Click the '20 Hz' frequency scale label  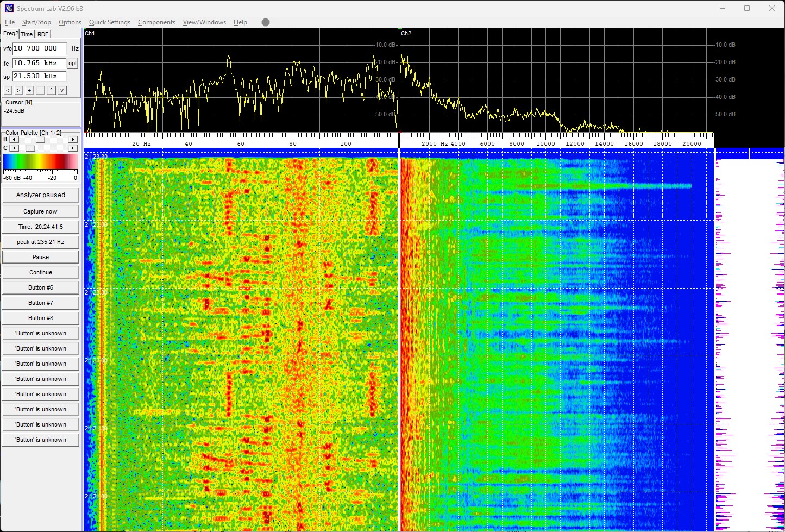tap(141, 144)
